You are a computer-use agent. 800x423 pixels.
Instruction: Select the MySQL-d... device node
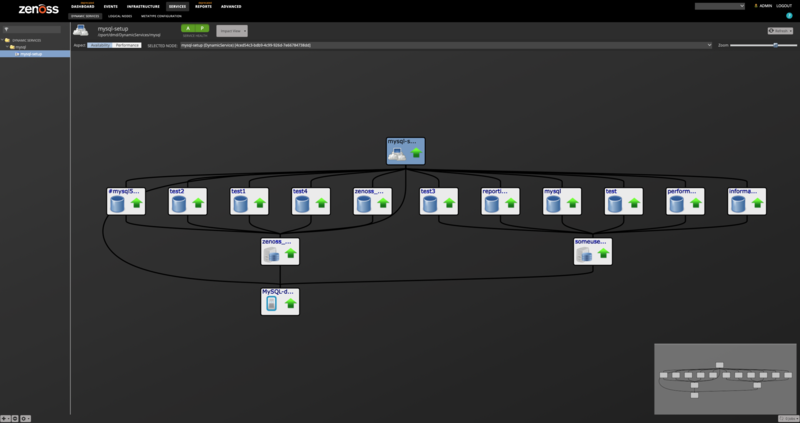coord(280,302)
